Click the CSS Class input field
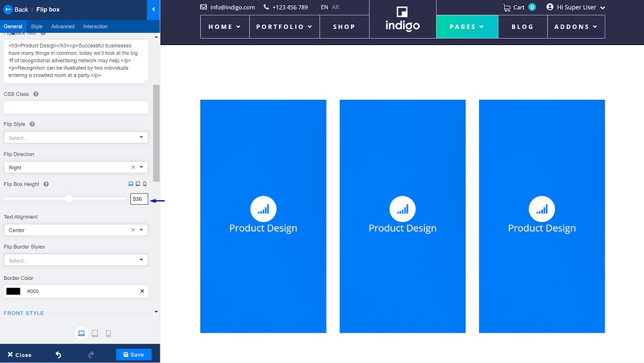644x363 pixels. tap(76, 107)
